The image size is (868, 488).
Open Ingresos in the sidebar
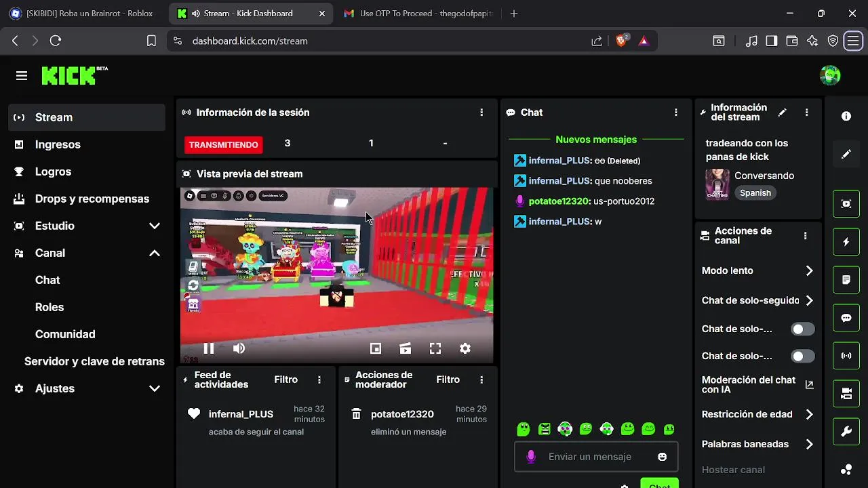click(x=87, y=144)
